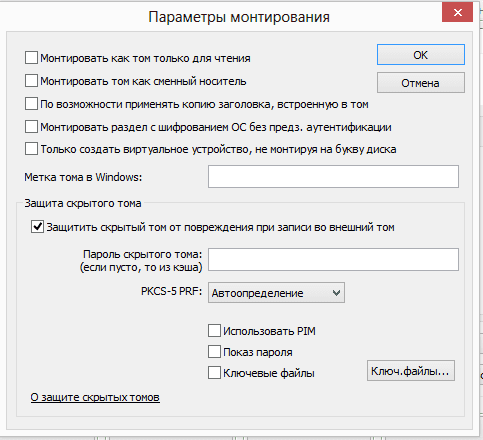Click the 'Показ пароля' label text
Screen dimensions: 483x440
click(x=258, y=352)
